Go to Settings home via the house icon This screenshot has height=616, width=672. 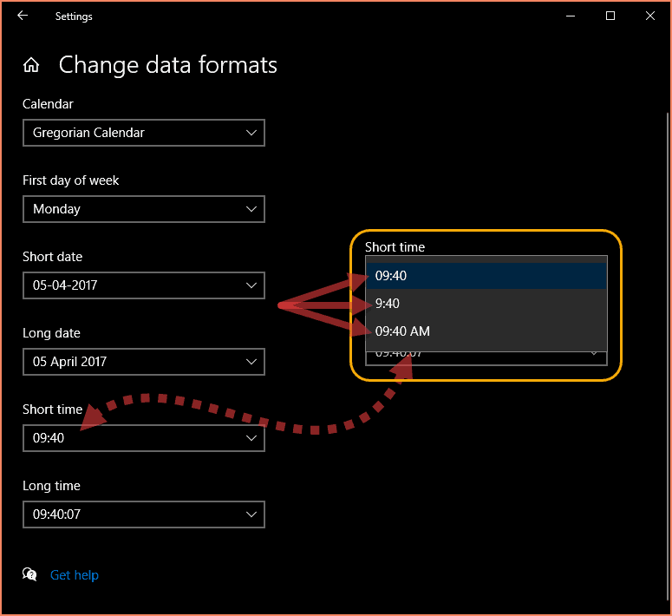(31, 65)
